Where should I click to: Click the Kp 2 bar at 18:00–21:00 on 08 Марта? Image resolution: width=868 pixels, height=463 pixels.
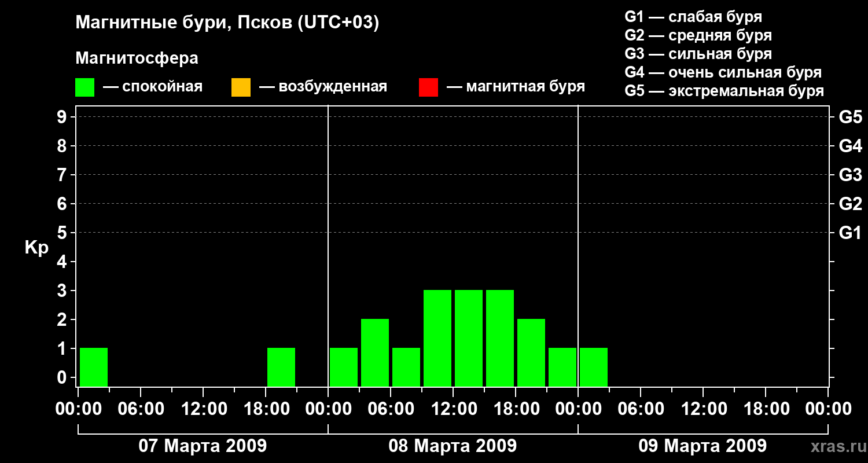click(x=531, y=352)
